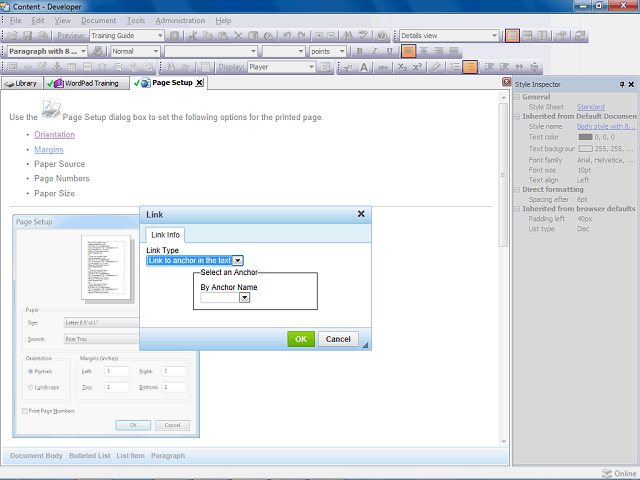This screenshot has height=480, width=640.
Task: Open the Administration menu
Action: tap(180, 20)
